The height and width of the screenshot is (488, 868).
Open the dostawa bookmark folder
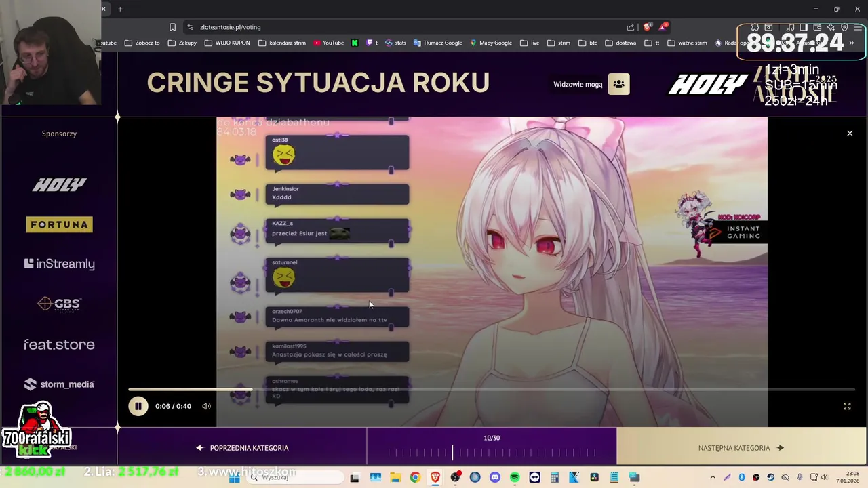(x=620, y=43)
